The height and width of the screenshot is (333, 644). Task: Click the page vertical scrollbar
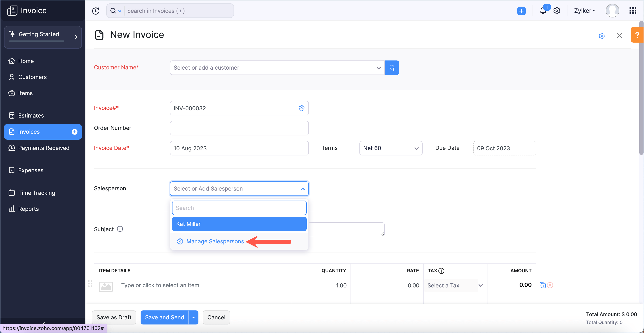(641, 88)
